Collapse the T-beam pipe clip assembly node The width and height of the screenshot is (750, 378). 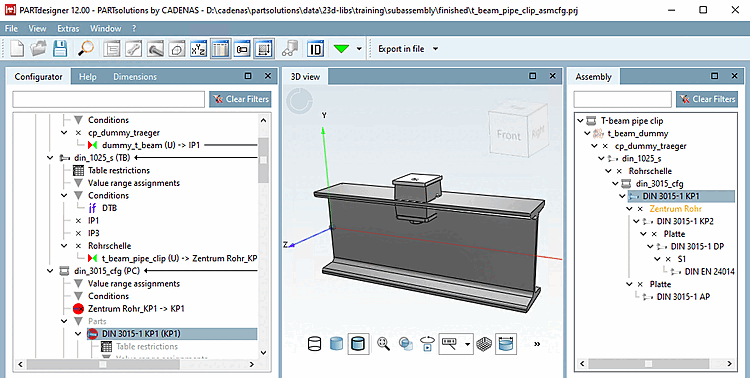point(580,121)
